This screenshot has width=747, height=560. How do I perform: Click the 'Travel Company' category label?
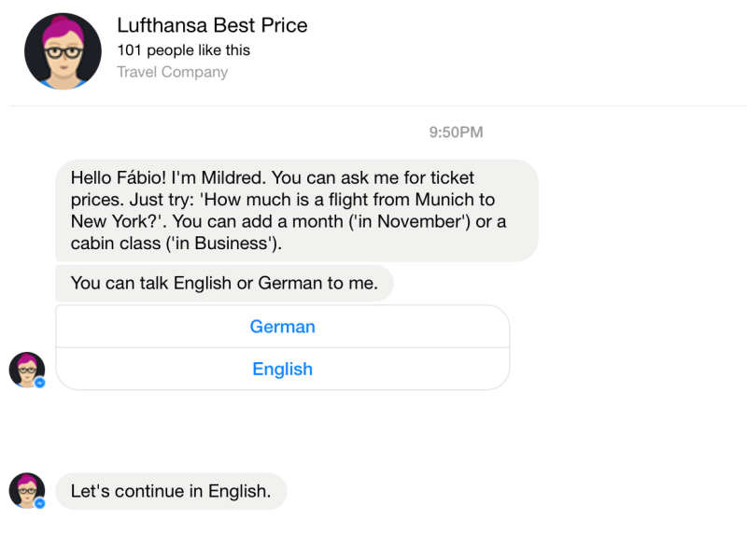[172, 72]
